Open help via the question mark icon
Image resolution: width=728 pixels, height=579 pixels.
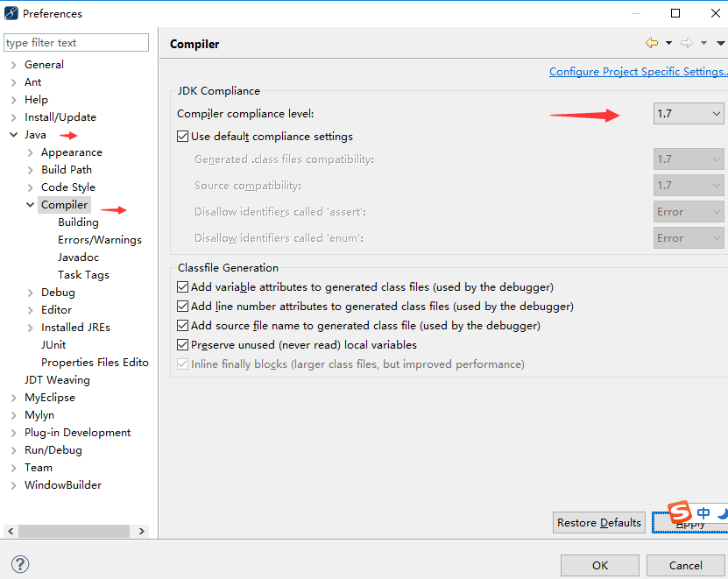point(19,564)
